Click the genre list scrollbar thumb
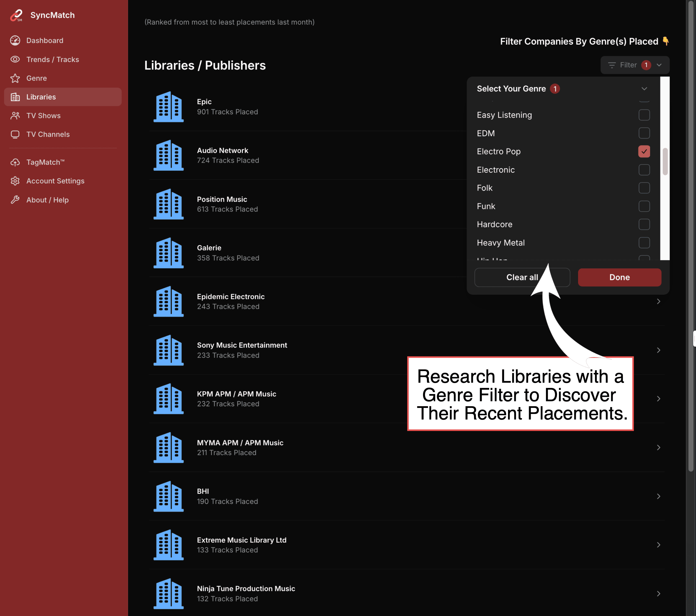696x616 pixels. (665, 161)
